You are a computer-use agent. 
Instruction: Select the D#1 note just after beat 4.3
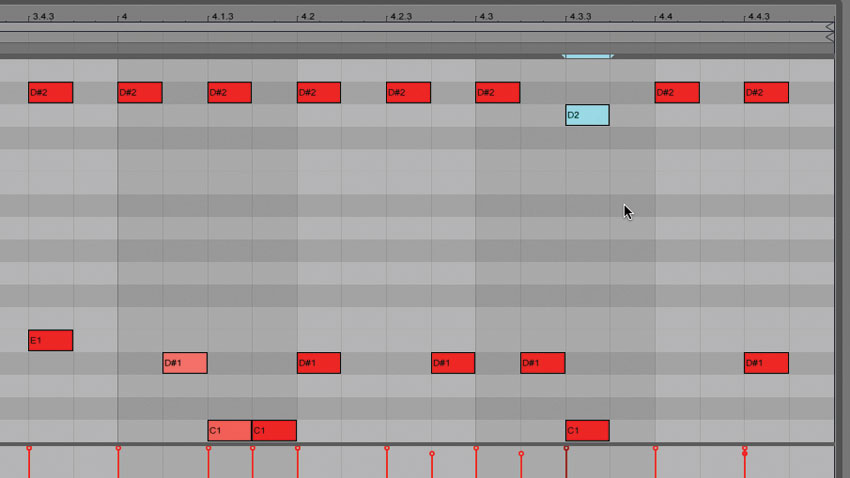pyautogui.click(x=543, y=363)
